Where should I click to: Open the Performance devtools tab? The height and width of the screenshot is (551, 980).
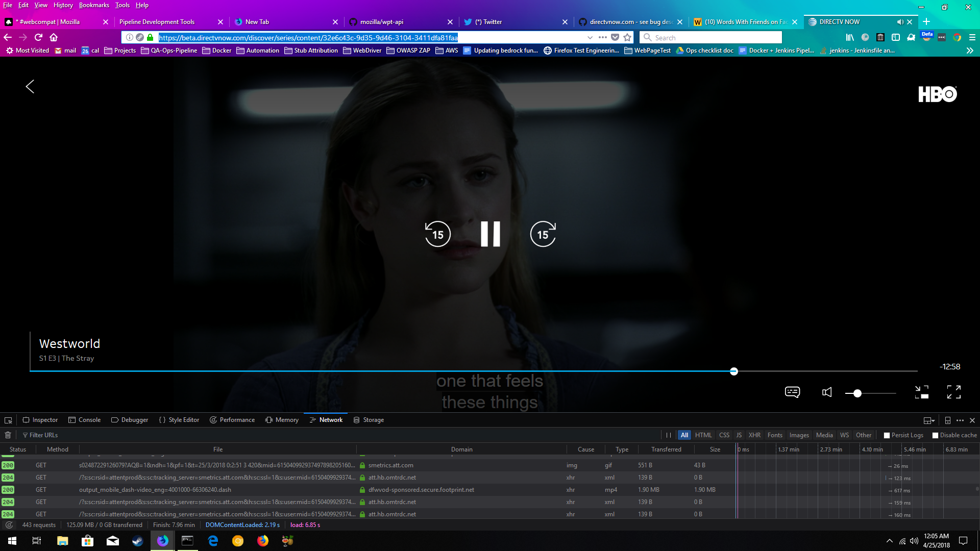click(232, 420)
